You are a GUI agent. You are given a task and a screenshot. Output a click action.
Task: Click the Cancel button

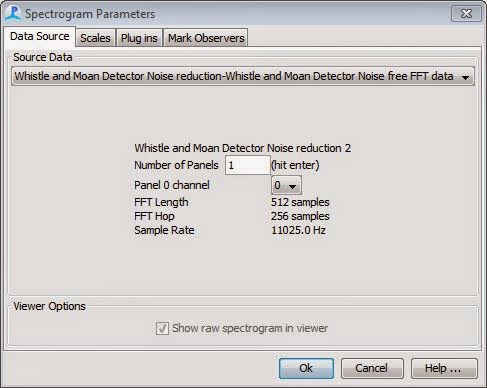coord(372,368)
